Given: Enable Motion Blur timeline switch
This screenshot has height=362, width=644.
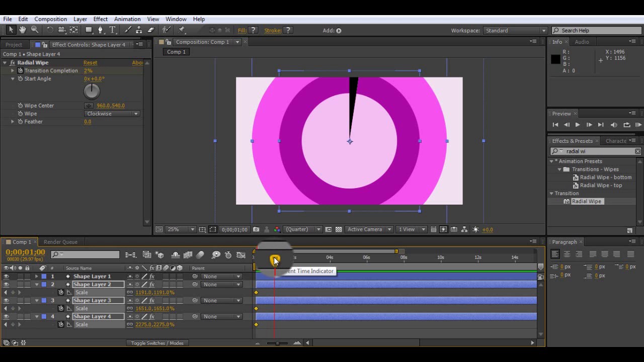Looking at the screenshot, I should click(x=200, y=255).
